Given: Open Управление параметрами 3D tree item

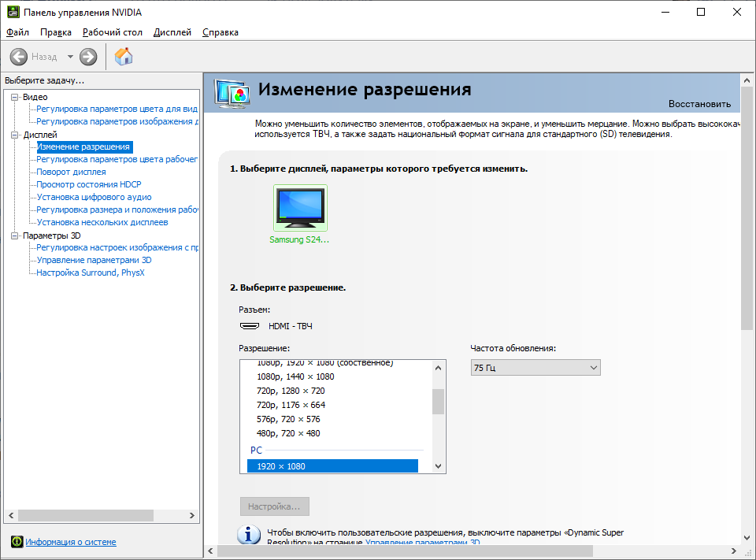Looking at the screenshot, I should (x=94, y=260).
